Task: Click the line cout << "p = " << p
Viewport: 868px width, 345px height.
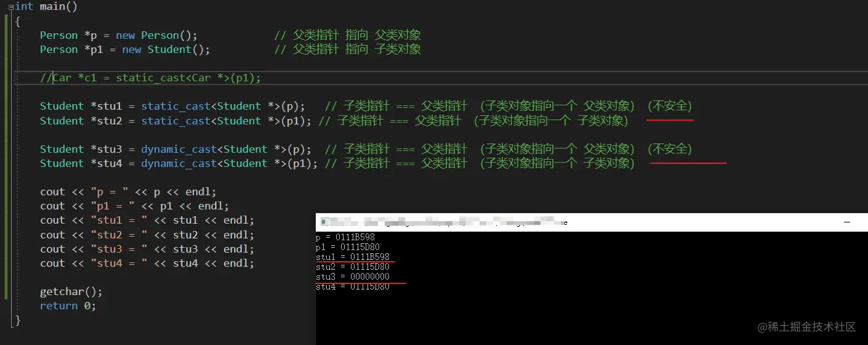Action: click(129, 192)
